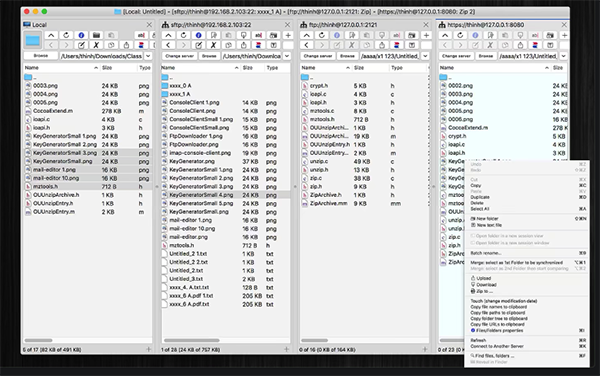Click Change server in sftp panel

pos(179,56)
